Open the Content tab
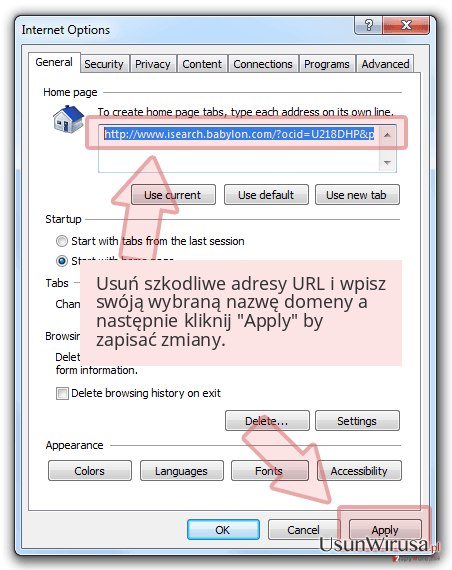 click(x=202, y=64)
